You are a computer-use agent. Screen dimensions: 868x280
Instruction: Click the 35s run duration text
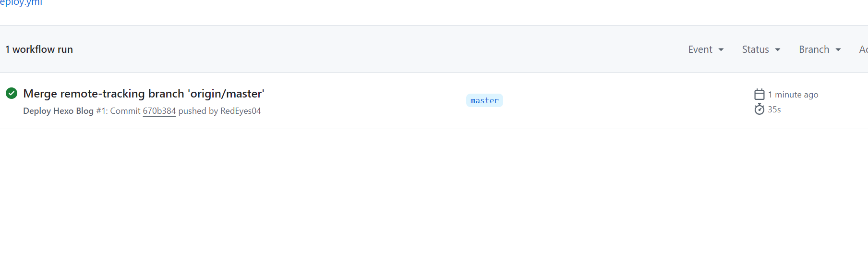774,110
